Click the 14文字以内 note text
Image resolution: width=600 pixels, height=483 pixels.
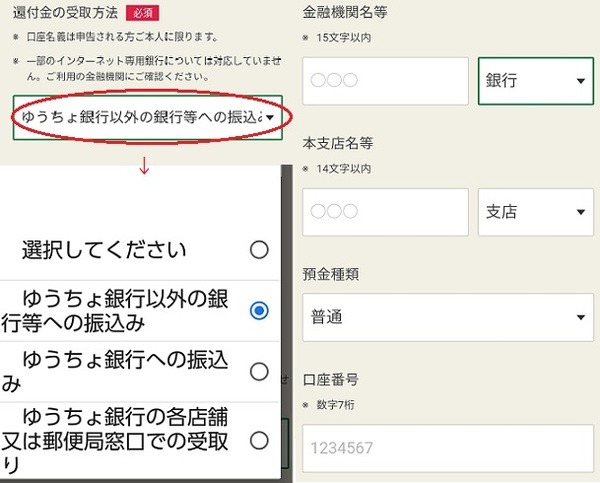coord(343,169)
